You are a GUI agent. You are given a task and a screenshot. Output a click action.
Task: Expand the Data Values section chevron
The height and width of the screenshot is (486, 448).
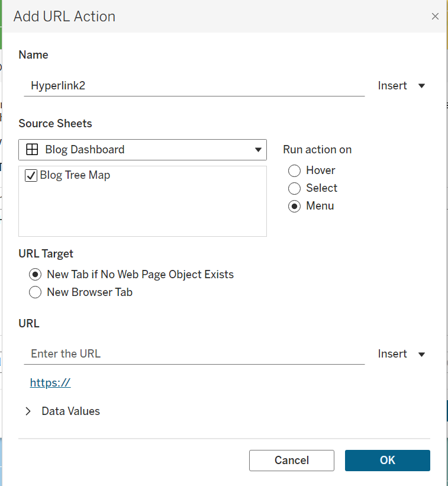coord(28,411)
